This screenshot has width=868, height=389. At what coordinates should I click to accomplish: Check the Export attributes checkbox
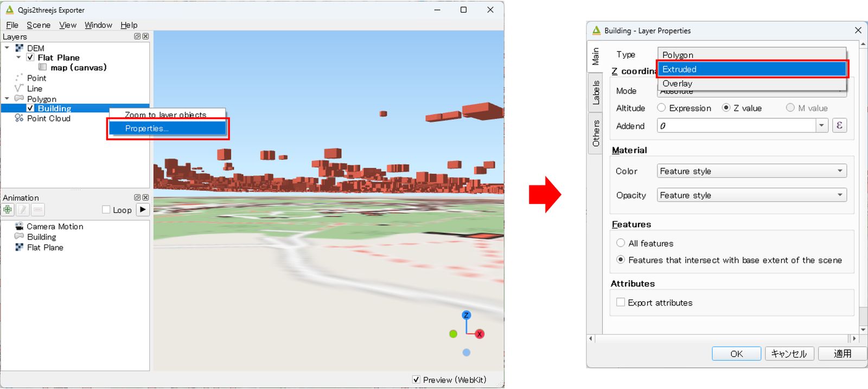[621, 302]
